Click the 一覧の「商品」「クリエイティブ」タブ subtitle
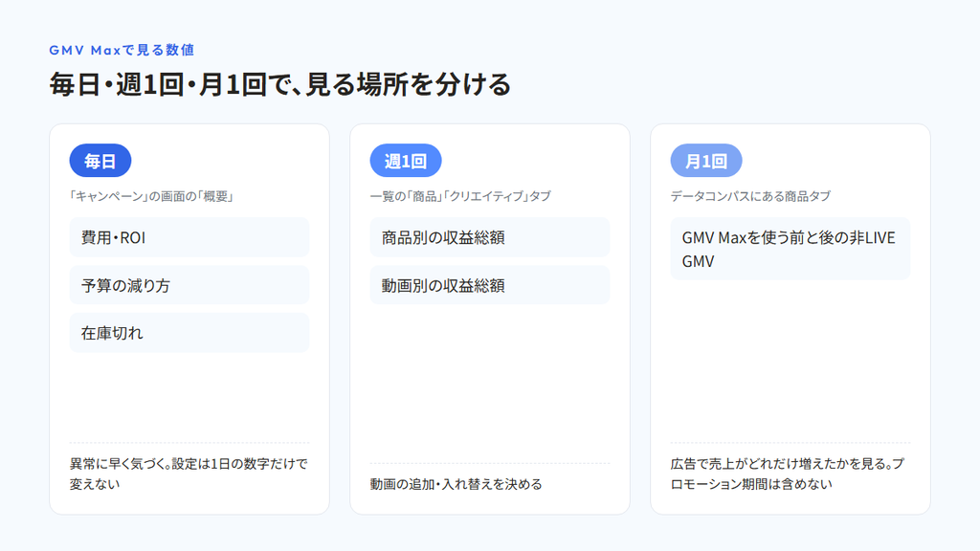Viewport: 980px width, 551px height. pyautogui.click(x=460, y=196)
